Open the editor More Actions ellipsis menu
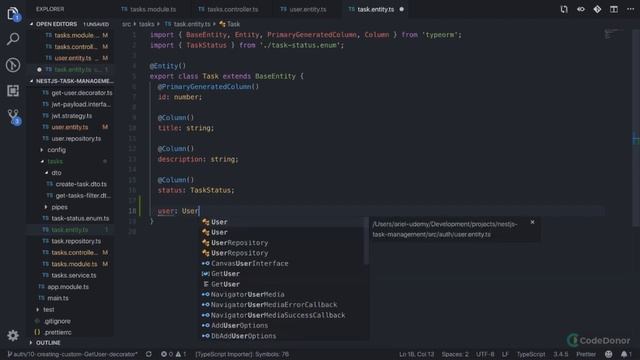 tap(631, 9)
